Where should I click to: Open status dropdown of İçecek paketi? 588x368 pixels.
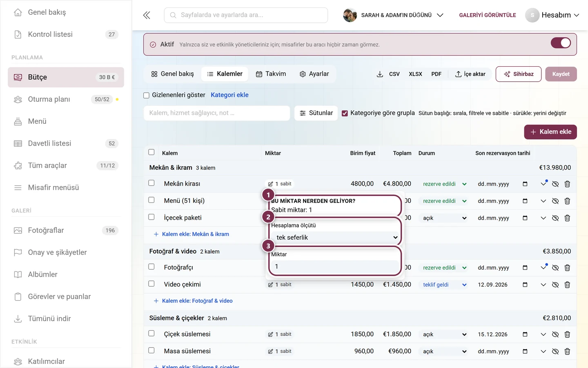tap(444, 218)
